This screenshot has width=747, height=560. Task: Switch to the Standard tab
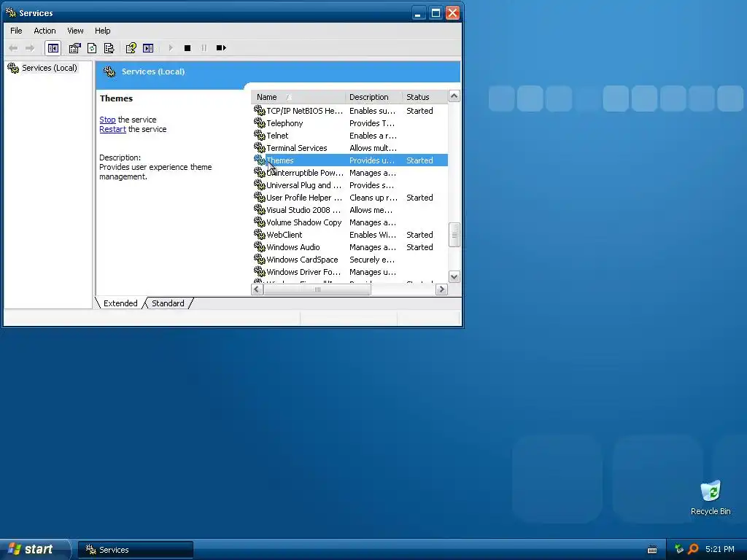(x=168, y=303)
